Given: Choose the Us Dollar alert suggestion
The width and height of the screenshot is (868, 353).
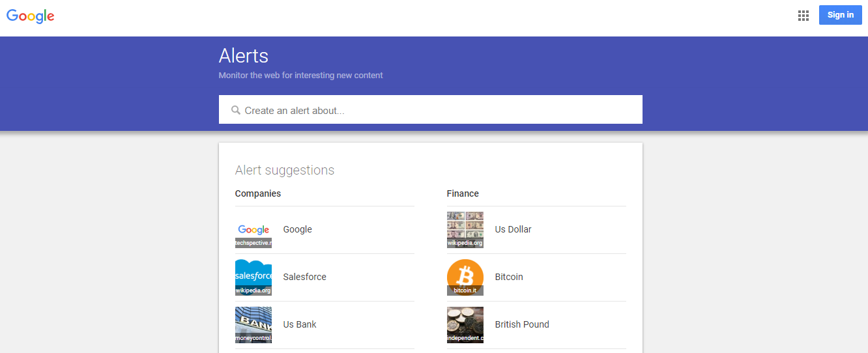Looking at the screenshot, I should coord(513,229).
